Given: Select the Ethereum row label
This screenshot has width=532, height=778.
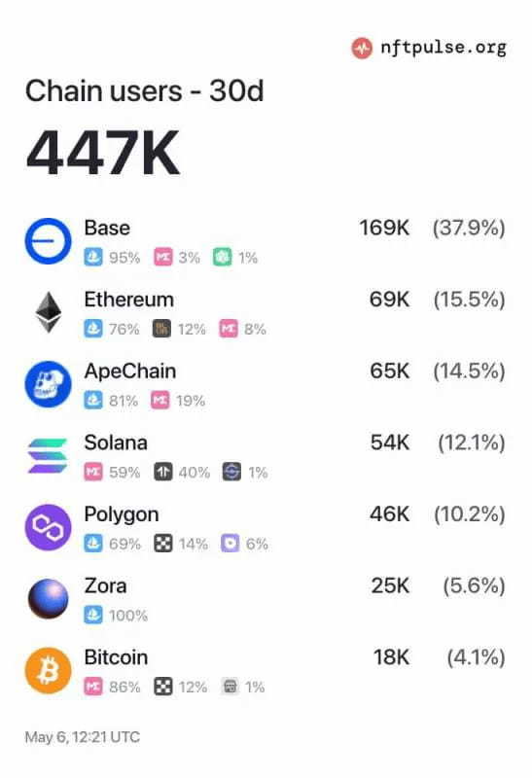Looking at the screenshot, I should coord(129,300).
